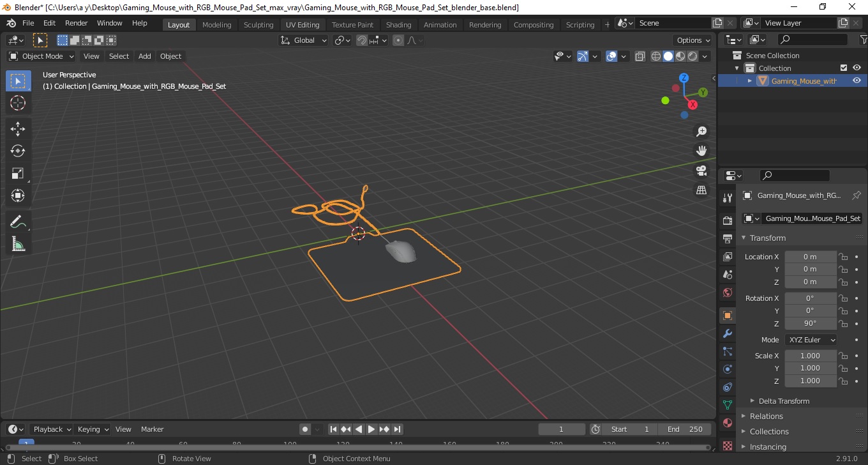Activate the Rotate tool
868x465 pixels.
click(x=18, y=151)
